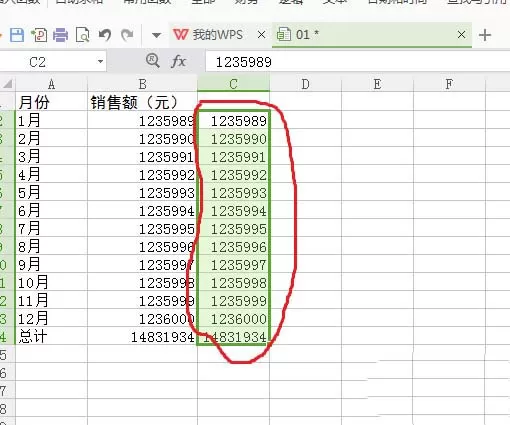
Task: Click cell containing 月份
Action: click(x=51, y=102)
